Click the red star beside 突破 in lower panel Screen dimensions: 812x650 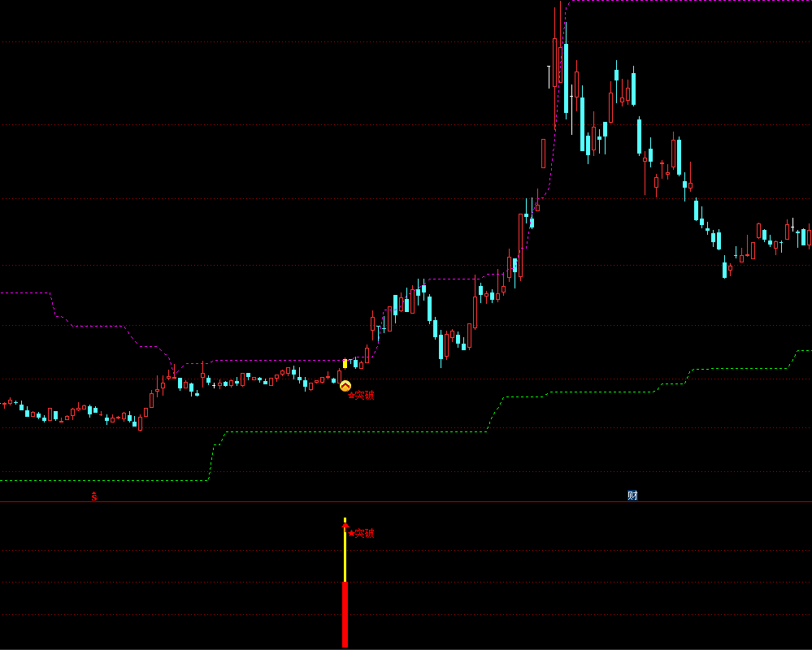coord(351,534)
